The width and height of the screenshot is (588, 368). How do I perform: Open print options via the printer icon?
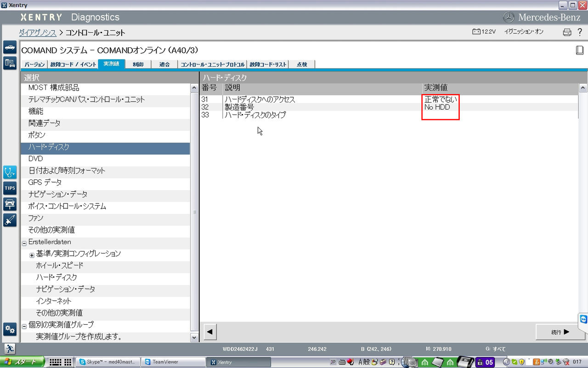click(565, 32)
